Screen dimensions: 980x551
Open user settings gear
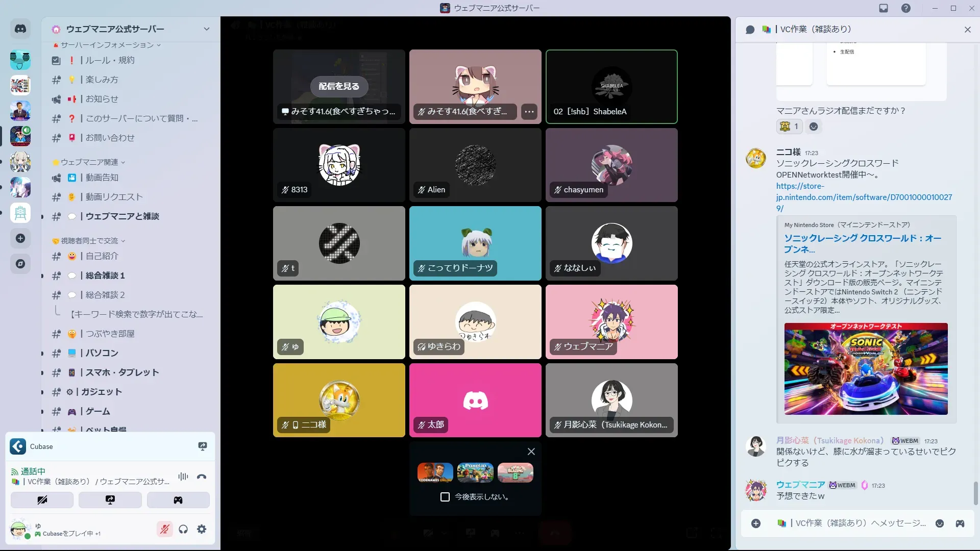202,530
